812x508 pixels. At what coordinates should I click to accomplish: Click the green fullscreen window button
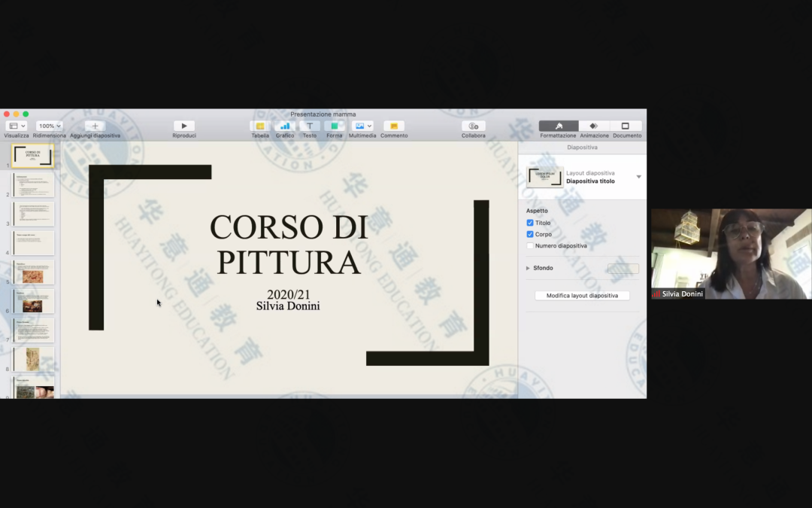pos(26,114)
